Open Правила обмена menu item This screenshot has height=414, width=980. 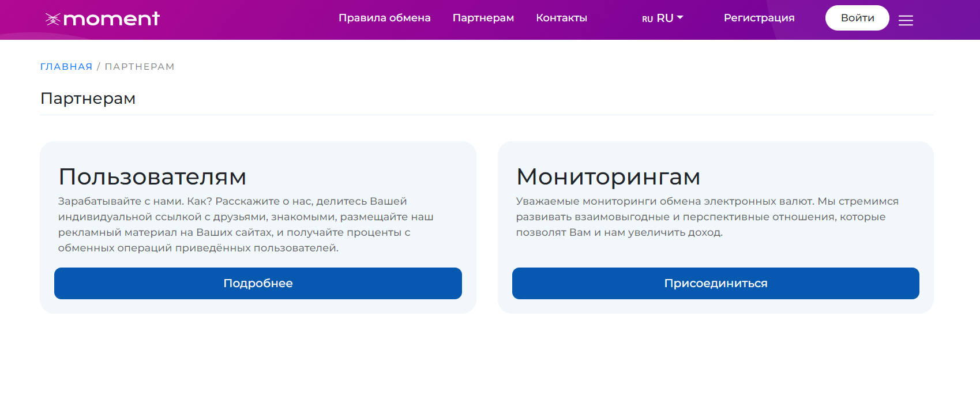click(x=384, y=18)
